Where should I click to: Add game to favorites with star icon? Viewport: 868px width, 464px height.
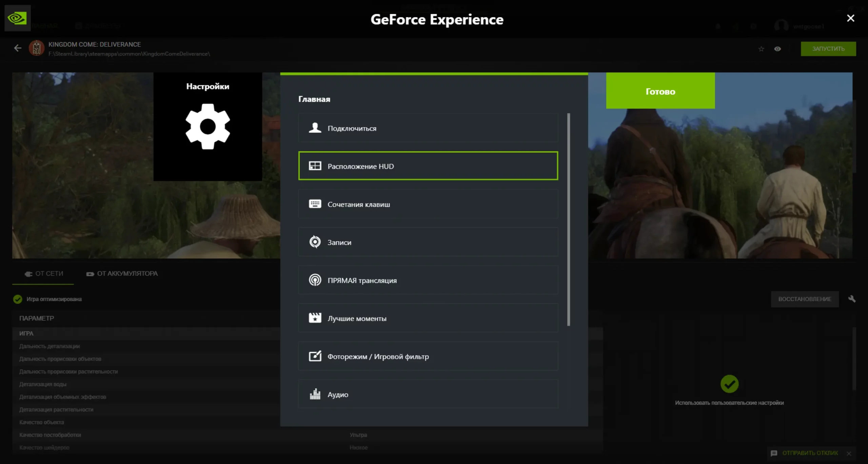761,49
